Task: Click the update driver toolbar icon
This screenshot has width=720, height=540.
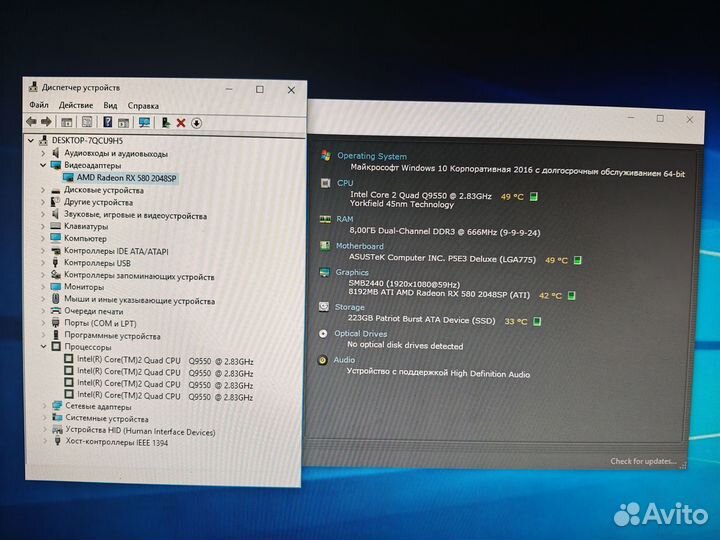Action: (166, 122)
